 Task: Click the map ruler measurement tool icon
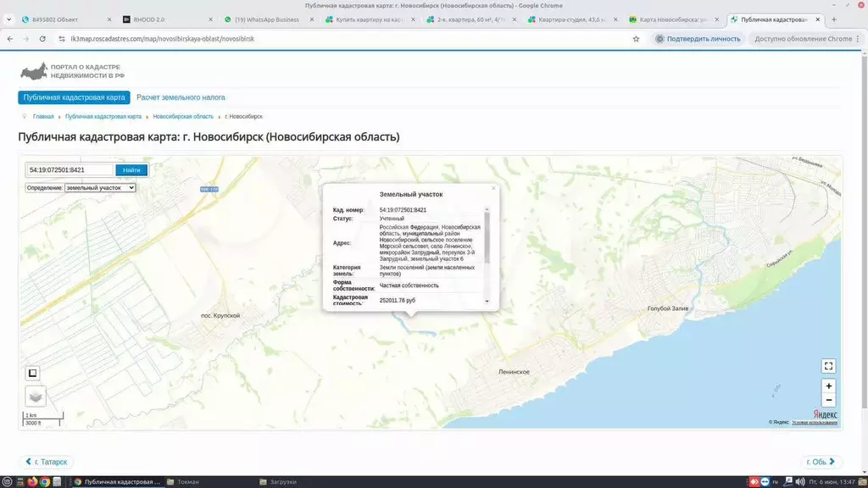pyautogui.click(x=33, y=373)
